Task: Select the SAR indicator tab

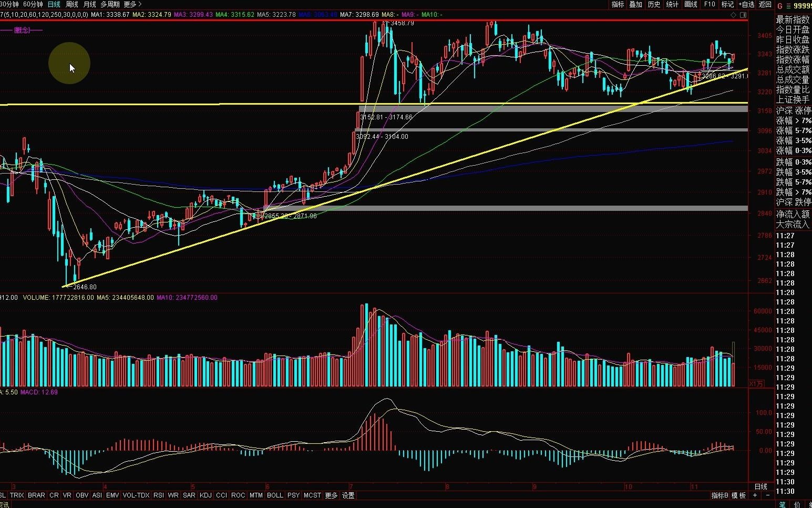Action: [x=189, y=495]
